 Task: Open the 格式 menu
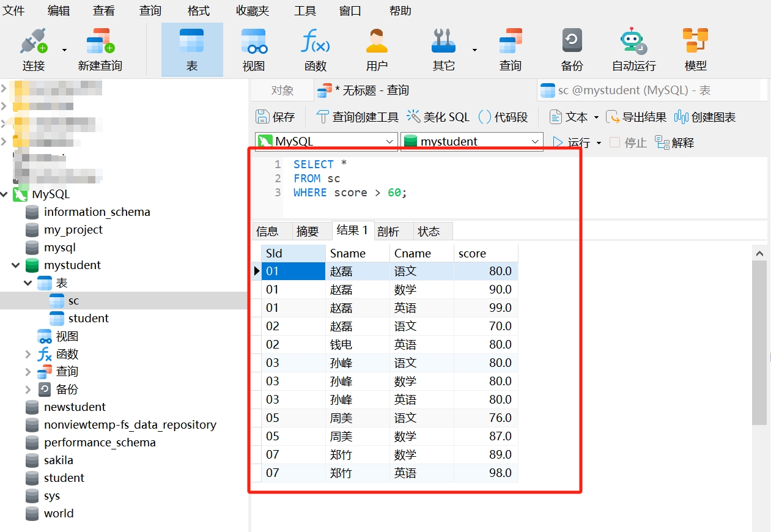[199, 10]
